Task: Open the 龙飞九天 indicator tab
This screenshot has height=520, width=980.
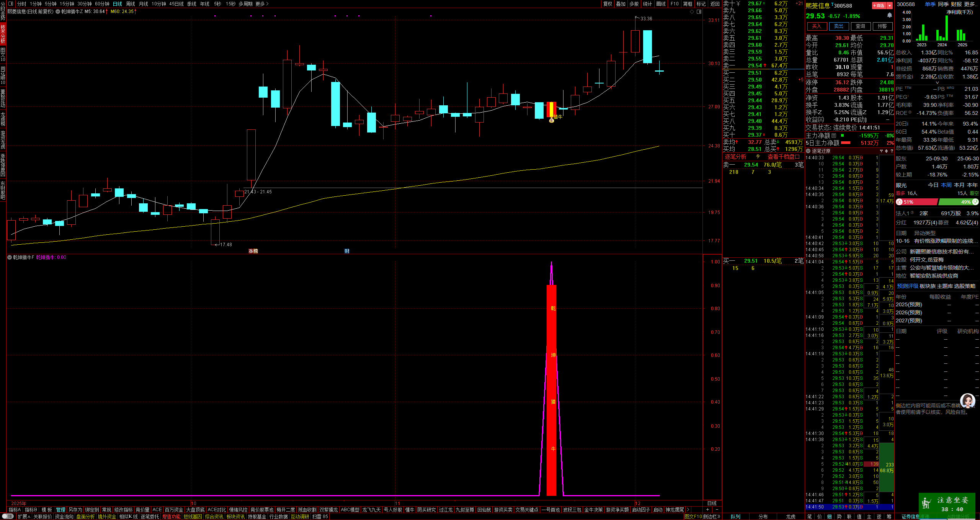Action: coord(371,510)
